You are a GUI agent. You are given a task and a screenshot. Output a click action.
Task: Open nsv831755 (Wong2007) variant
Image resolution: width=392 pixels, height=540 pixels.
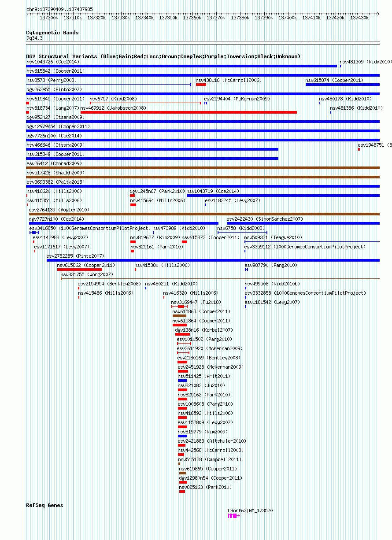coord(87,274)
